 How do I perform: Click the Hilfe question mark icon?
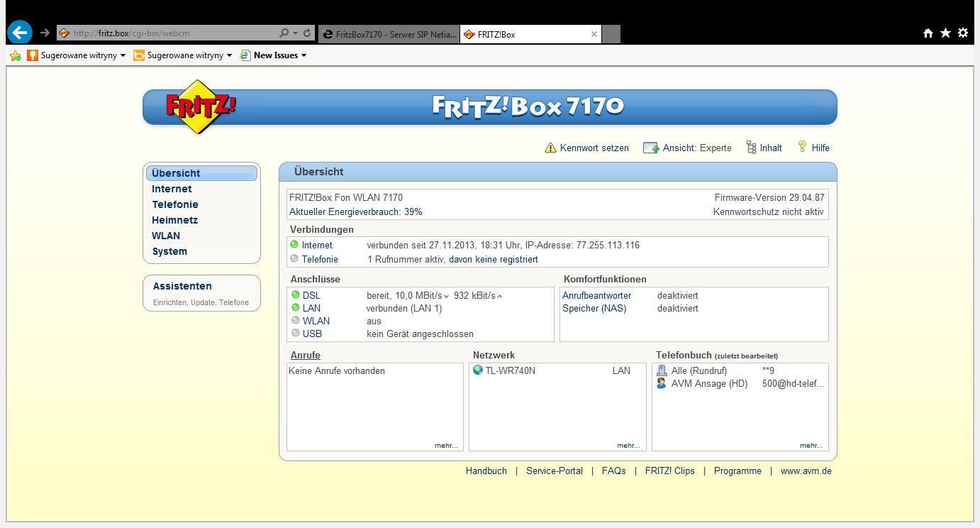click(x=803, y=147)
